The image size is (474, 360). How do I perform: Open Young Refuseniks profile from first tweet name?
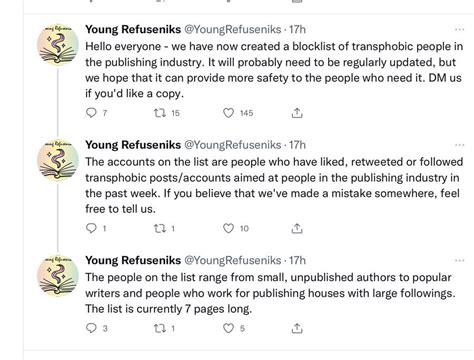[x=133, y=29]
